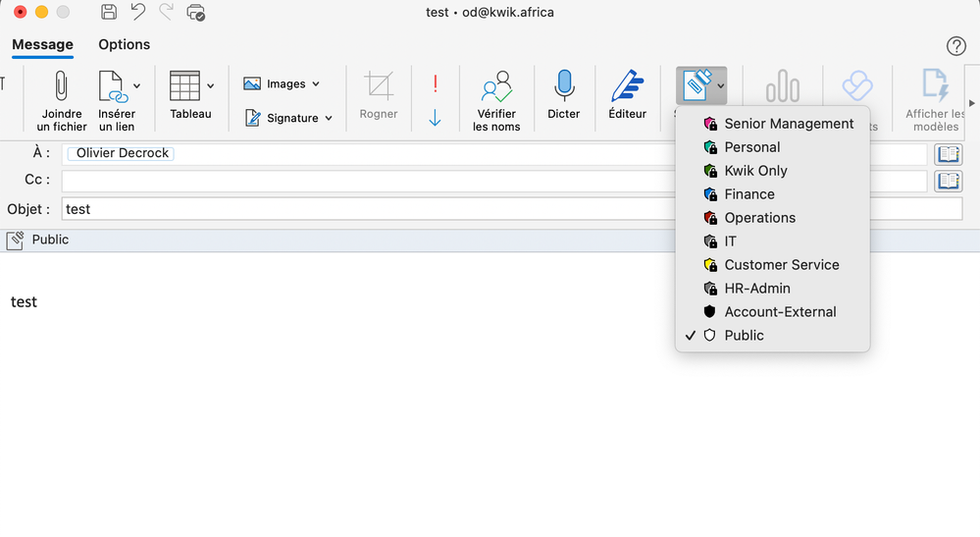The height and width of the screenshot is (537, 980).
Task: Click the poll bar chart icon
Action: [783, 85]
